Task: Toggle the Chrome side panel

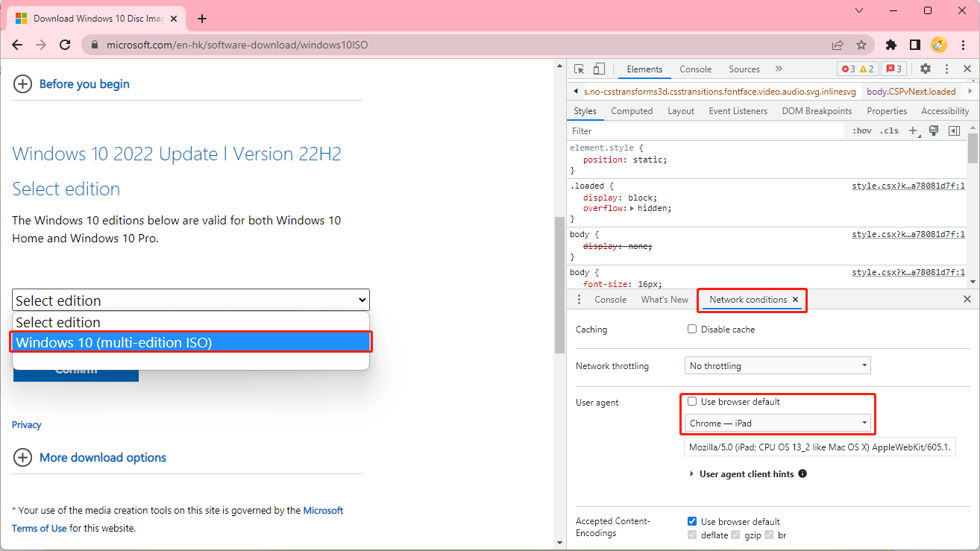Action: 915,45
